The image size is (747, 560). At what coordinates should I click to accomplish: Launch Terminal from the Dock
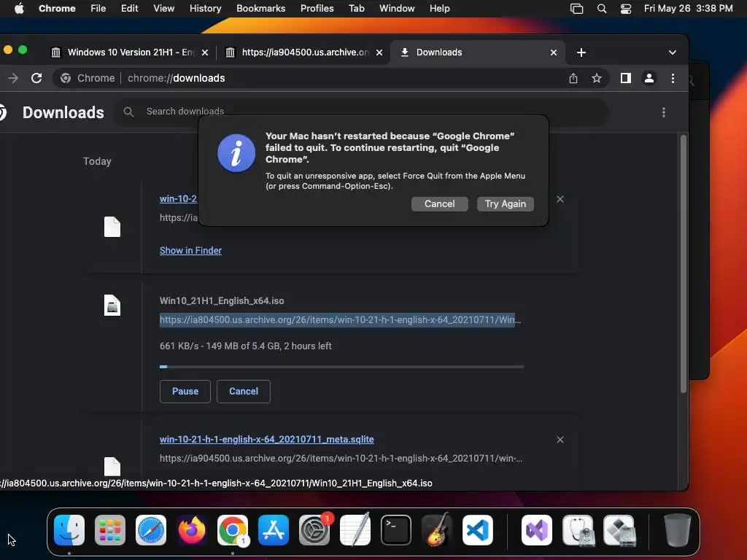tap(396, 530)
